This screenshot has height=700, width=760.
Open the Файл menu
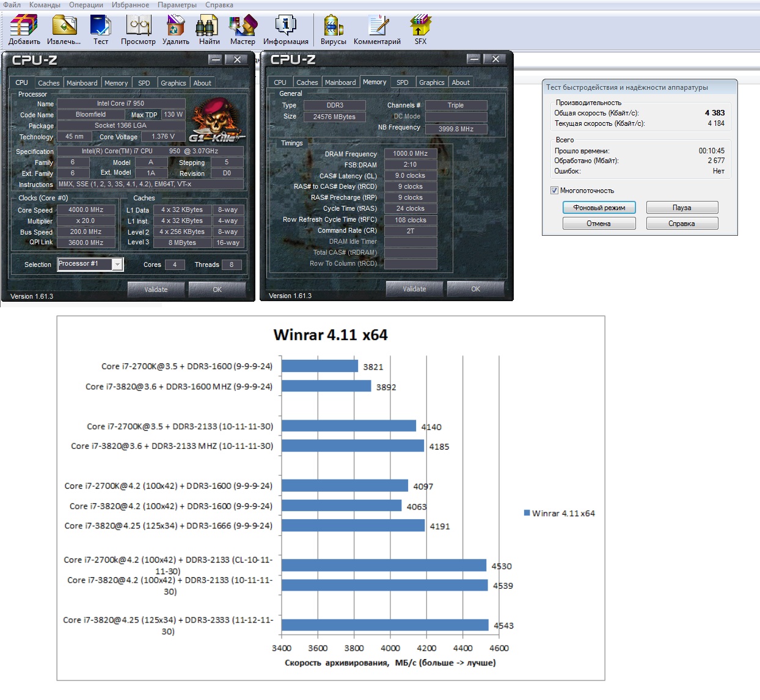point(12,5)
